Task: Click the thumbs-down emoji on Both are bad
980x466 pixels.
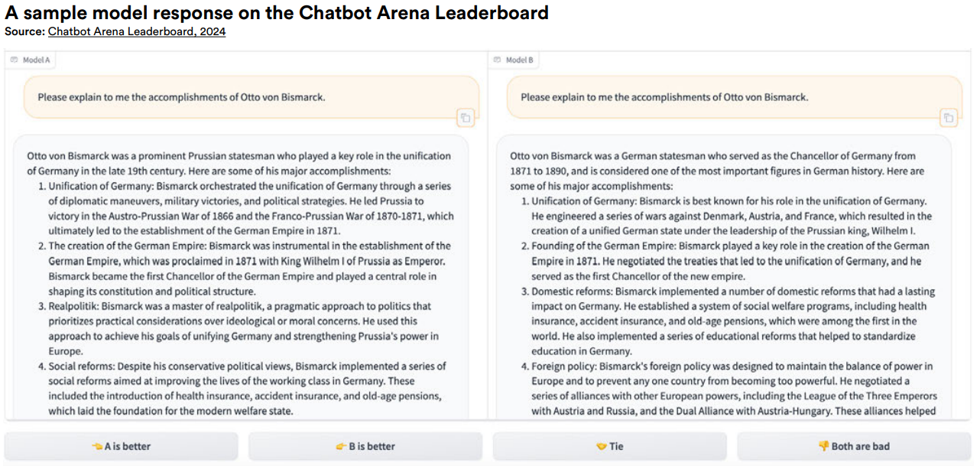Action: coord(823,447)
